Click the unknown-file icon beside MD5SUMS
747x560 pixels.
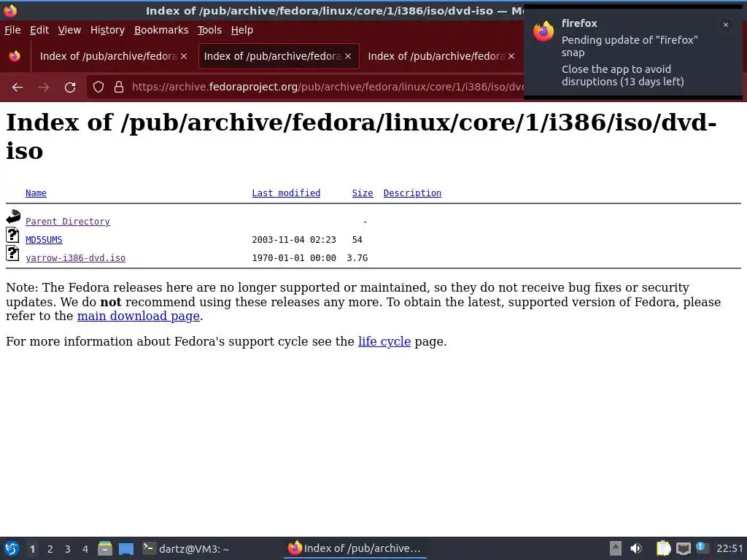click(12, 236)
